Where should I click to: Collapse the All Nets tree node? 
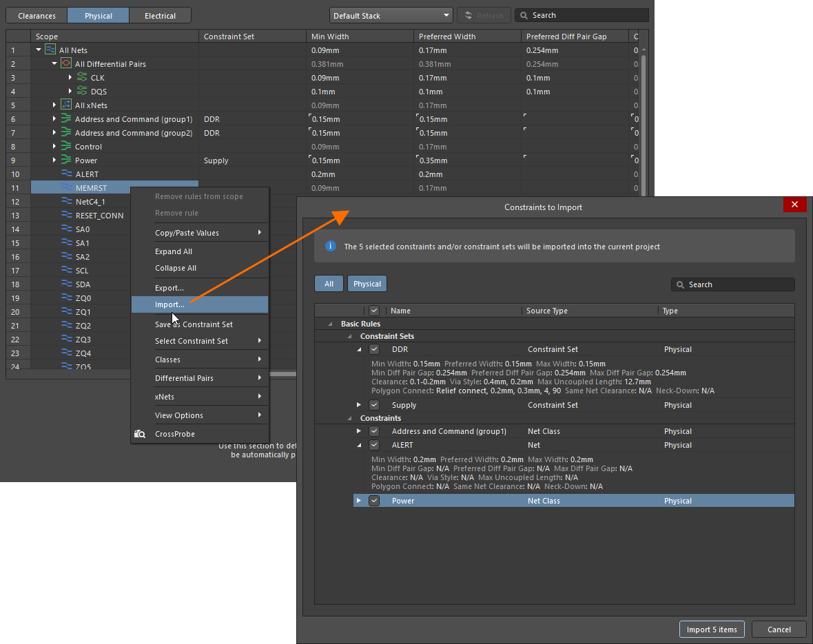click(x=39, y=50)
